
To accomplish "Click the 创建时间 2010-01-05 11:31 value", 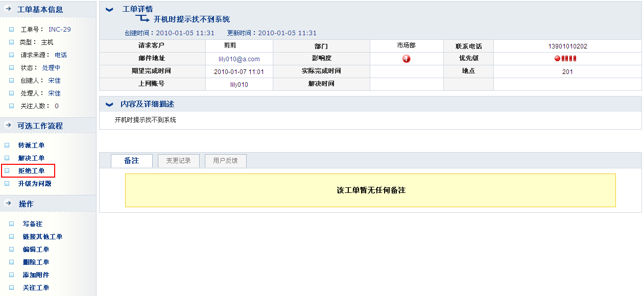I will coord(185,33).
